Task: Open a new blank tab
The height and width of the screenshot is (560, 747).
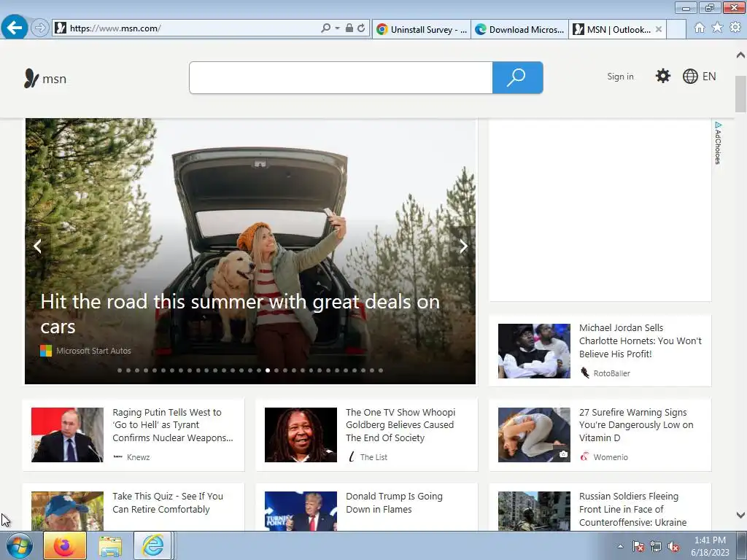Action: tap(676, 29)
